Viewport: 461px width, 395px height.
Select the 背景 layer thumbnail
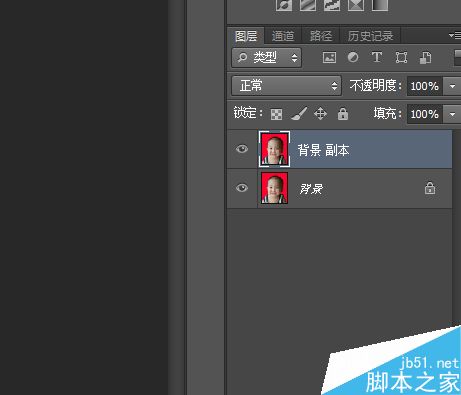pos(274,188)
